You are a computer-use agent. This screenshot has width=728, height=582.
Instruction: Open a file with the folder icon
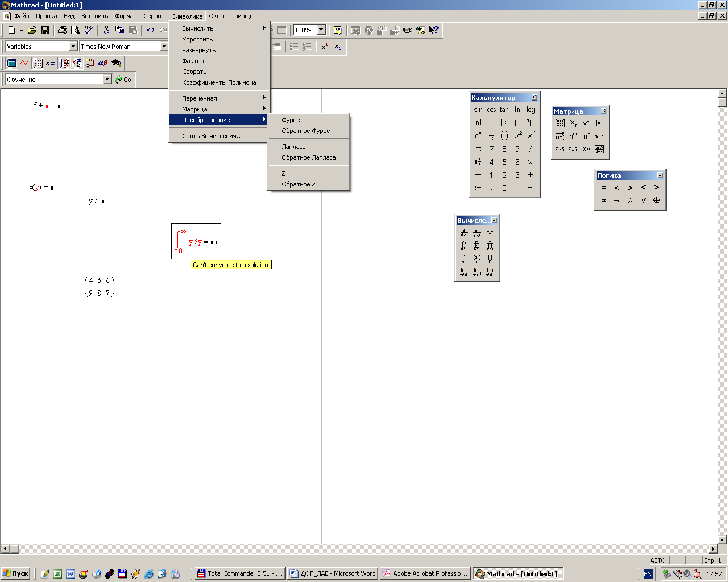[x=32, y=30]
